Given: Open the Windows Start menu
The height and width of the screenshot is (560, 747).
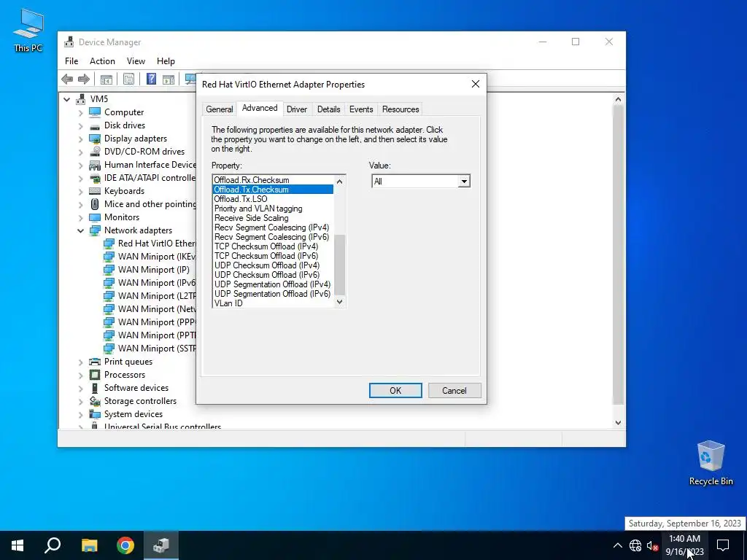Looking at the screenshot, I should (x=18, y=545).
